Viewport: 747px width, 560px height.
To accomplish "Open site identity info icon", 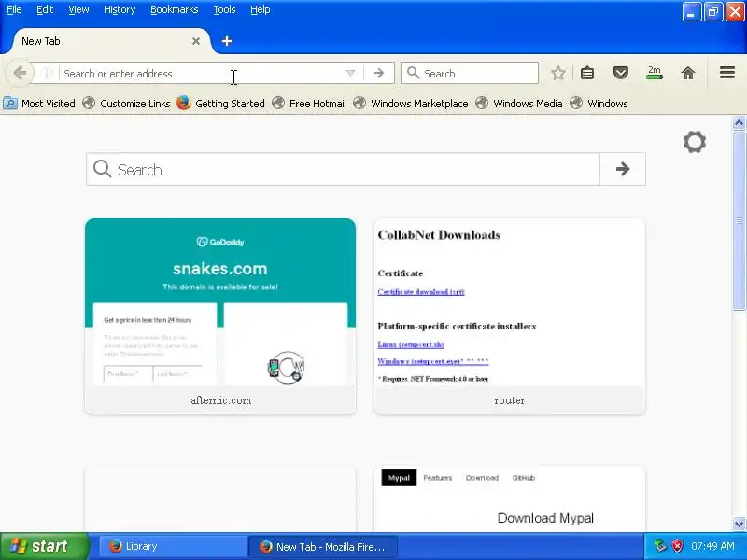I will coord(46,74).
